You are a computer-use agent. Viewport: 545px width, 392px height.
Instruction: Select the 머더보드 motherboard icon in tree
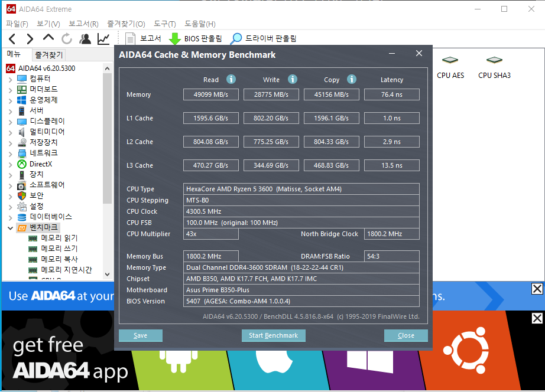click(x=22, y=90)
